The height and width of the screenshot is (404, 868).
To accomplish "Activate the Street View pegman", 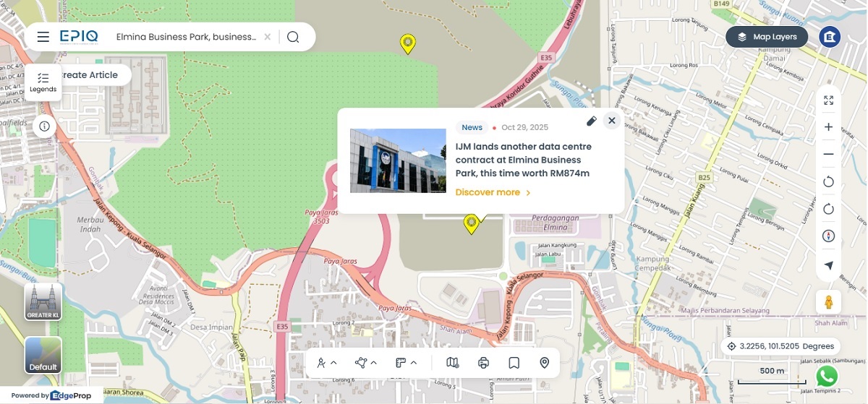I will coord(829,302).
